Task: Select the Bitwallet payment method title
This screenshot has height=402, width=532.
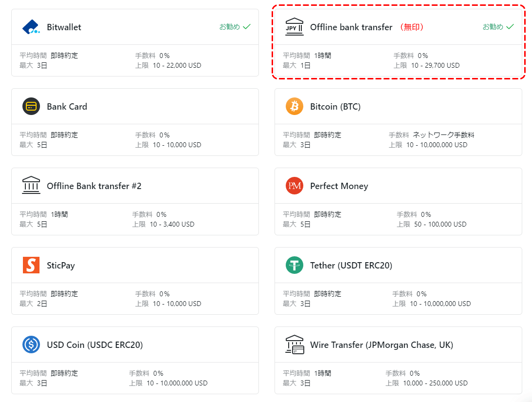Action: [x=64, y=27]
